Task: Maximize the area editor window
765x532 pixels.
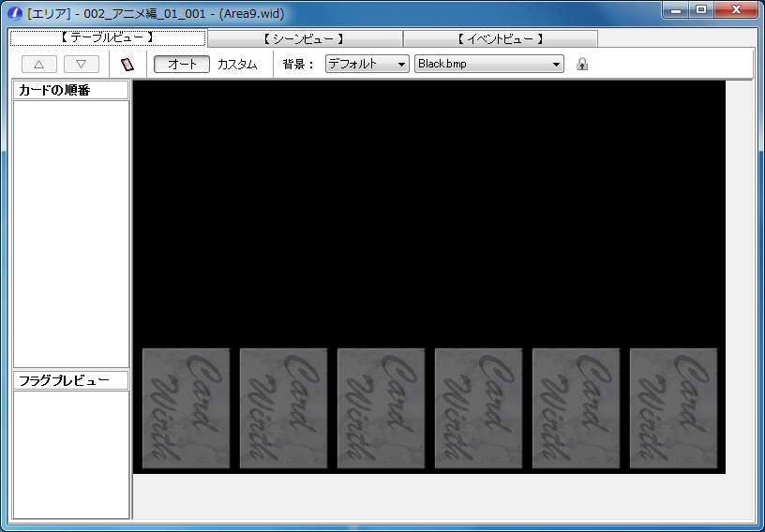Action: [x=701, y=9]
